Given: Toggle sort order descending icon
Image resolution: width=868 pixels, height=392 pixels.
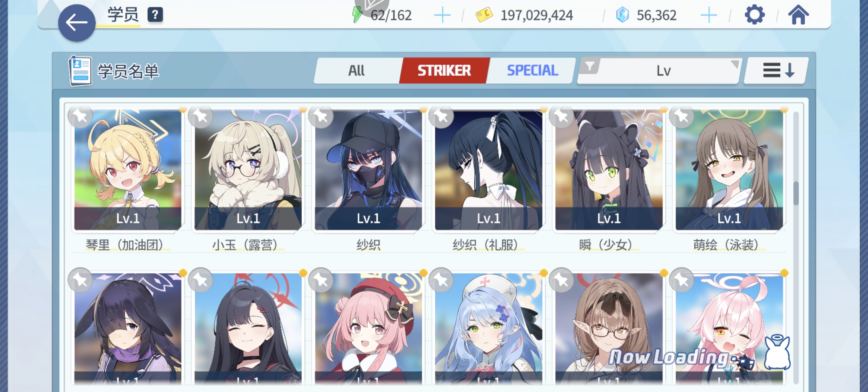Looking at the screenshot, I should pyautogui.click(x=778, y=70).
